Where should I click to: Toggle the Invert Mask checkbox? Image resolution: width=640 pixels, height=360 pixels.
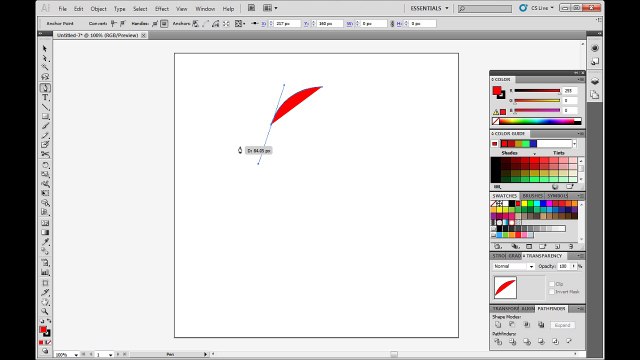[552, 291]
